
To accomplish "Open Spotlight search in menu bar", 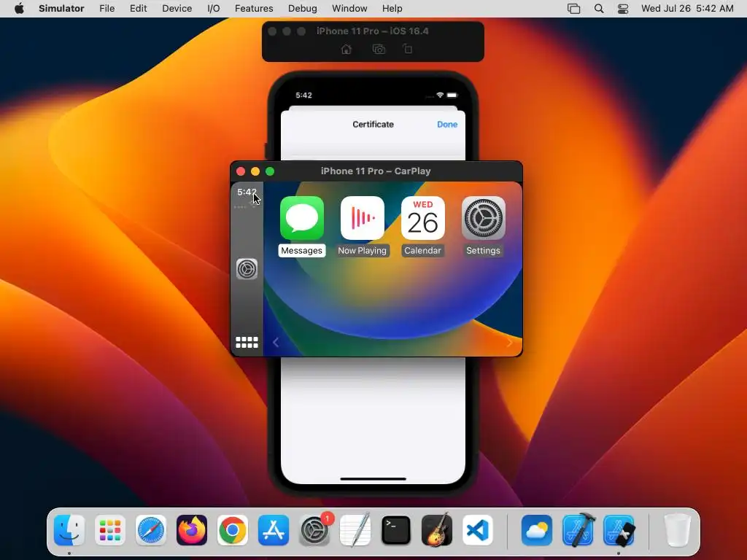I will [599, 9].
